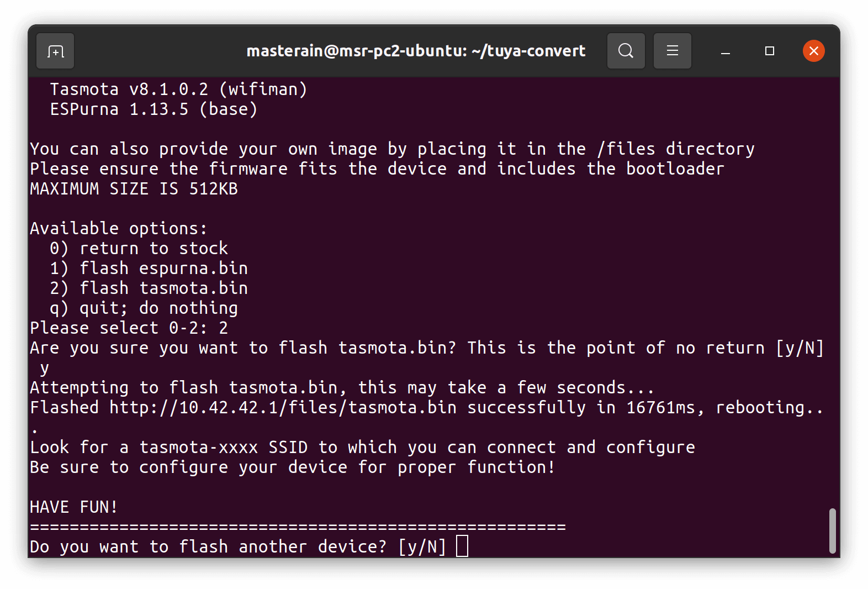The width and height of the screenshot is (868, 589).
Task: Click the equals-sign separator line
Action: (x=298, y=527)
